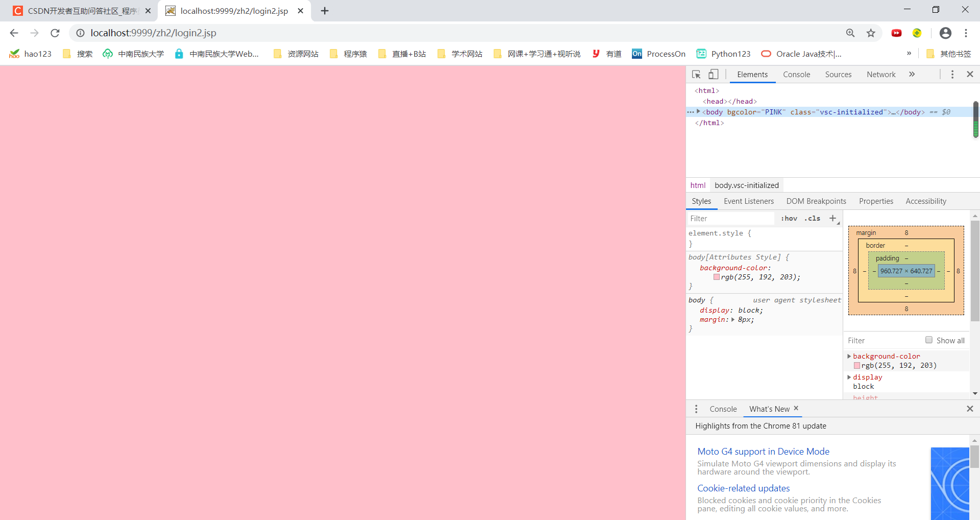Click the pink color swatch in Styles rule

717,277
